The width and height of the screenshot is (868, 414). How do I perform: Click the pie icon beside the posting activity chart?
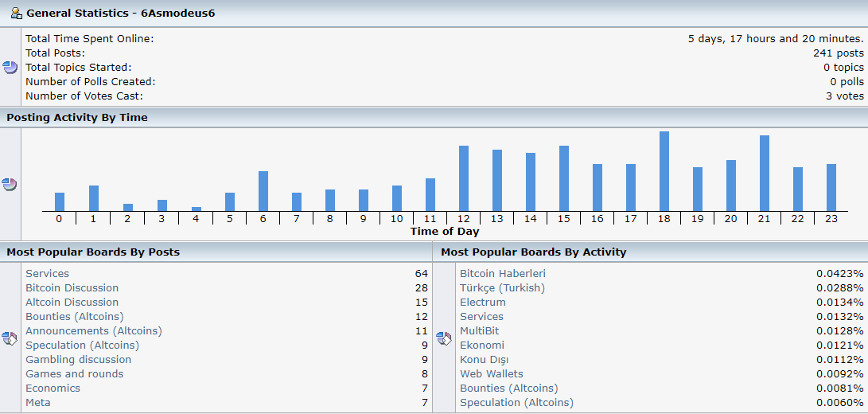[x=10, y=185]
